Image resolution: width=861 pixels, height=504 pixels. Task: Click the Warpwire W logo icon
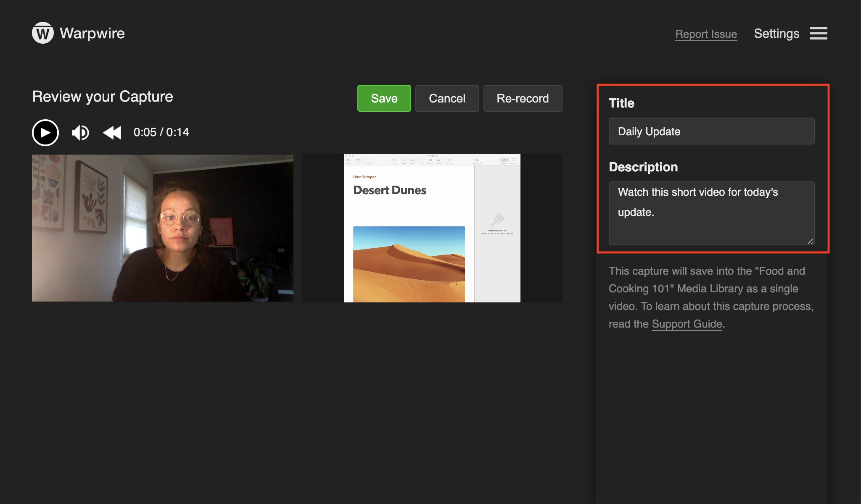click(42, 33)
